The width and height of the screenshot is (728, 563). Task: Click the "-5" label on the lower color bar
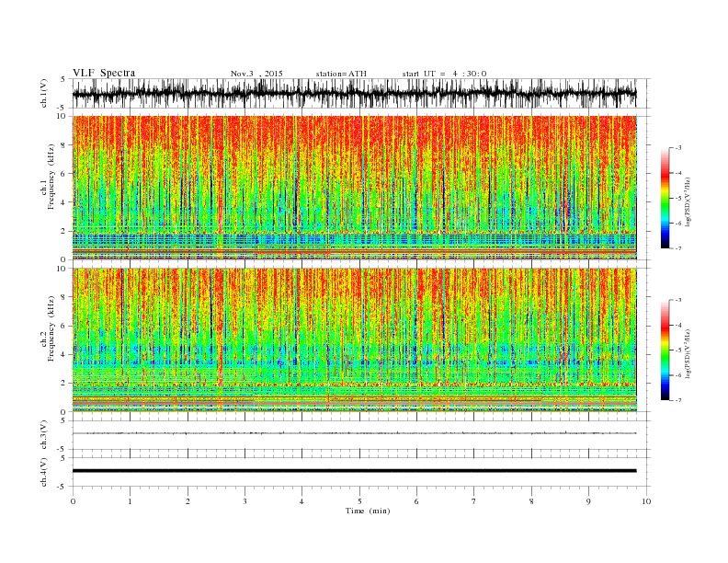coord(677,350)
